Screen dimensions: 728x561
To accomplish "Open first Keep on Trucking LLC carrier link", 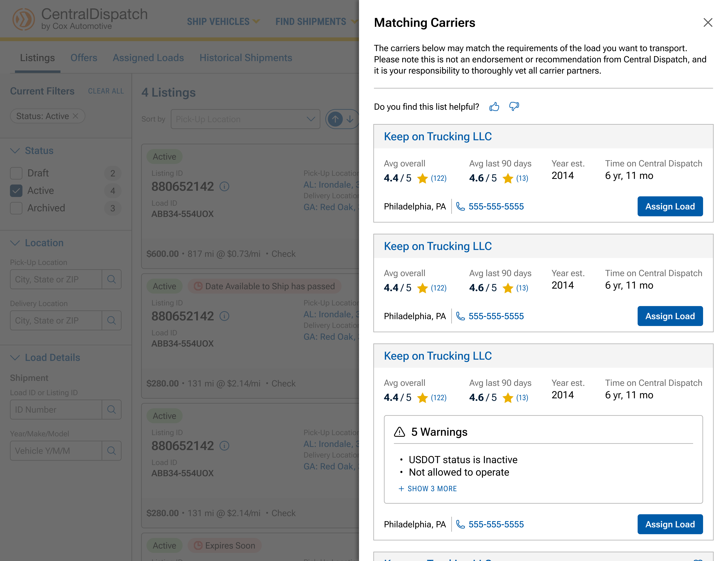I will (x=438, y=137).
